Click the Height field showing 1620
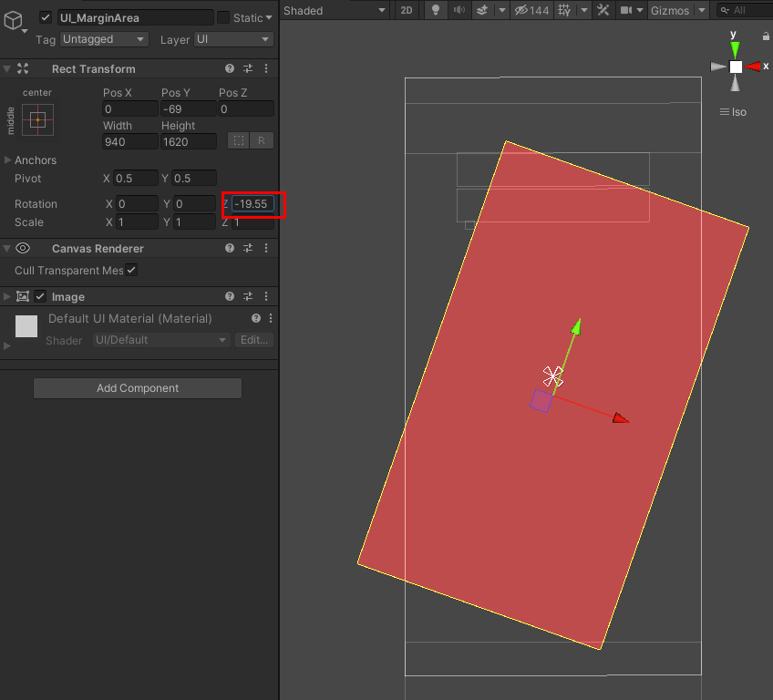This screenshot has width=773, height=700. coord(189,142)
